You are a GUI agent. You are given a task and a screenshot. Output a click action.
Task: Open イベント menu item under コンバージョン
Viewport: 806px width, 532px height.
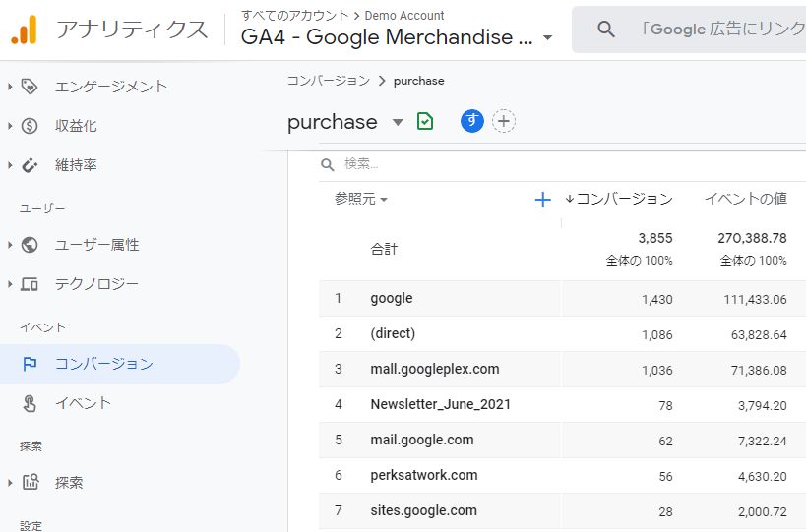coord(83,403)
